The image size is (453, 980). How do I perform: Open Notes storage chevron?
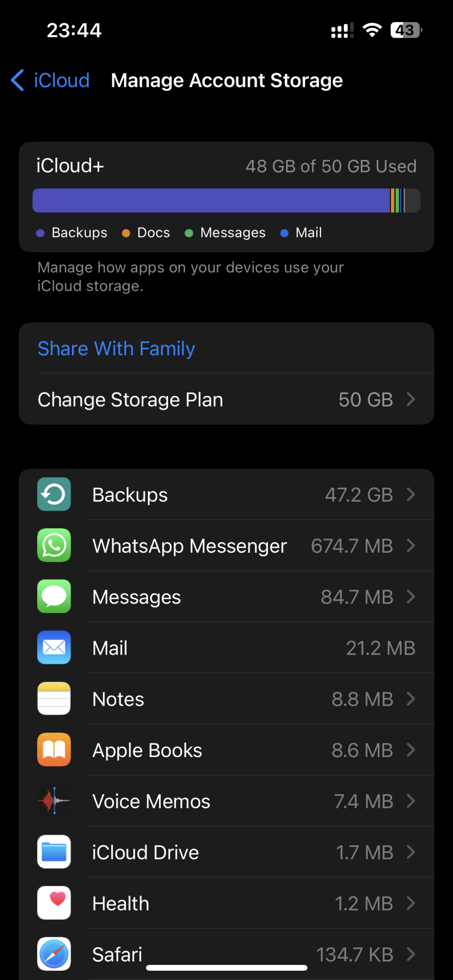tap(411, 699)
